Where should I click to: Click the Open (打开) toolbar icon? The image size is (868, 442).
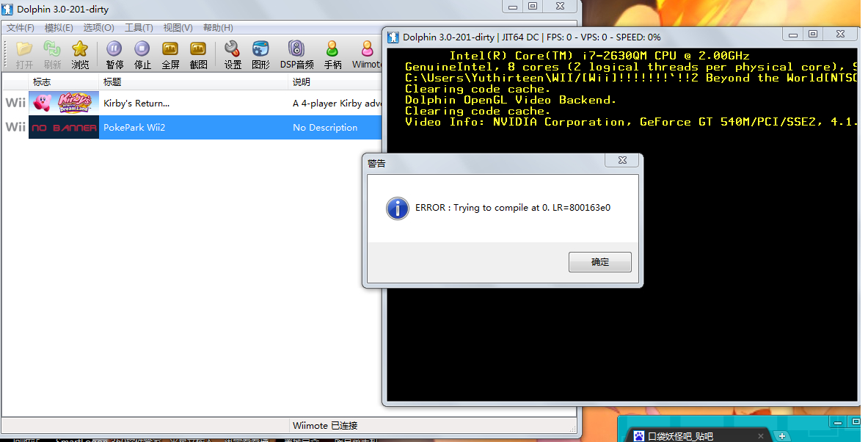click(24, 54)
